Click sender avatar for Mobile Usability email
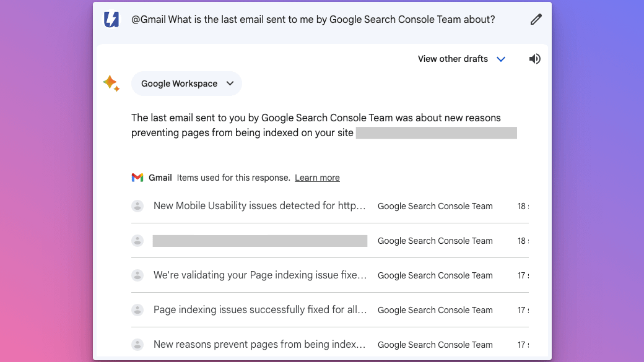The image size is (644, 362). pyautogui.click(x=137, y=206)
